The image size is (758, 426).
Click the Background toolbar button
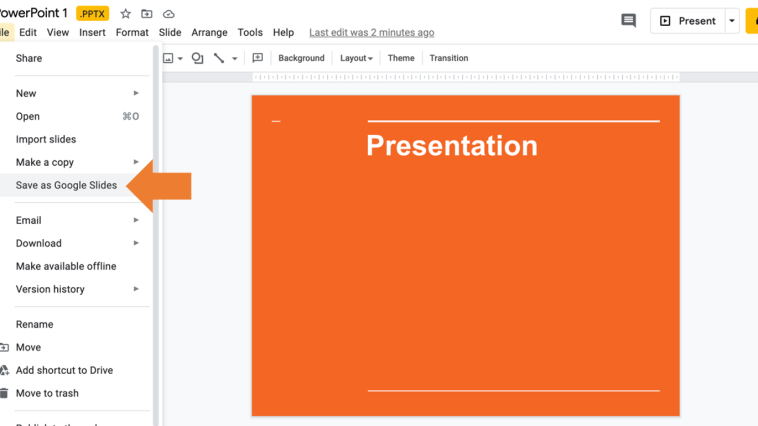(x=301, y=58)
